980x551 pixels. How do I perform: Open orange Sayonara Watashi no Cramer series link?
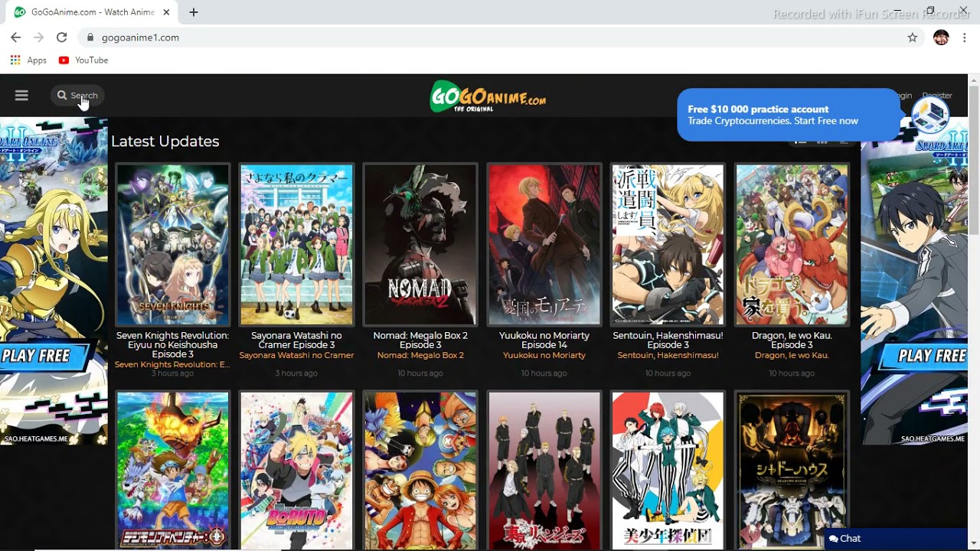(297, 355)
